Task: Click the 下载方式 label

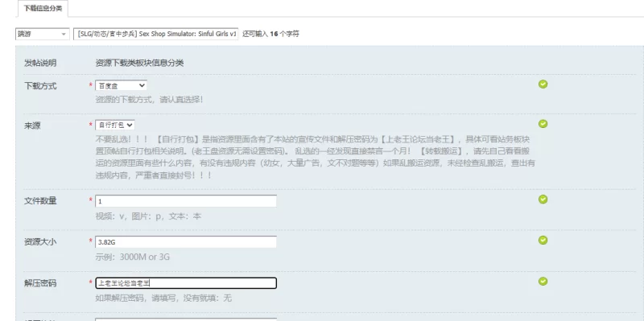Action: [40, 86]
